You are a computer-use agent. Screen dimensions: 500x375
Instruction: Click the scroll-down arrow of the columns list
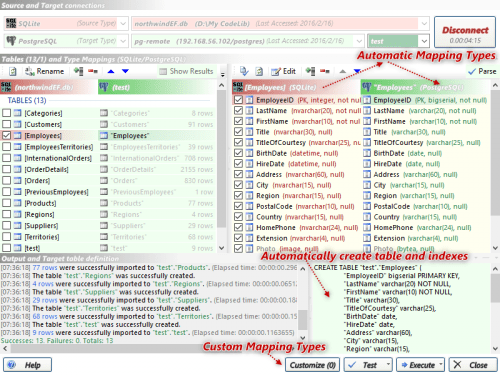click(x=495, y=248)
